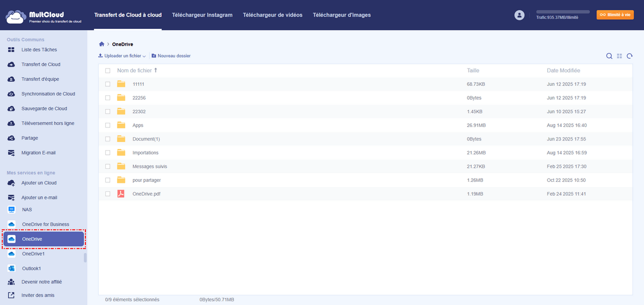Sort by Nom de fichier arrow

click(x=156, y=70)
